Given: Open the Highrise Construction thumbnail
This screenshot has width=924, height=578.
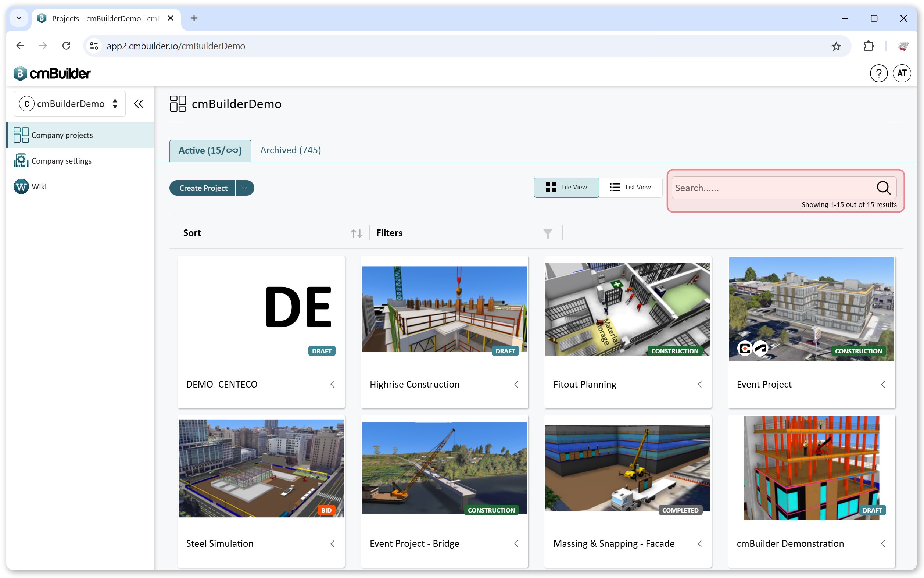Looking at the screenshot, I should 444,309.
